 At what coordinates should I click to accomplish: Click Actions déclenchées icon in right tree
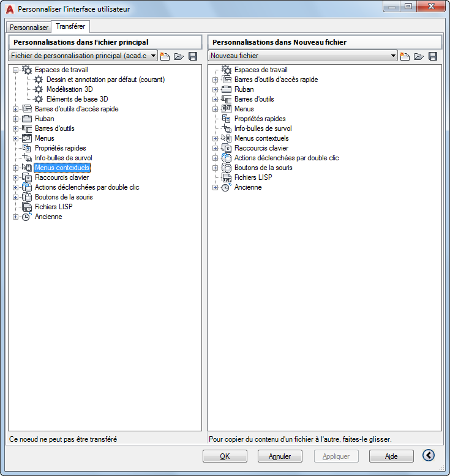tap(227, 158)
